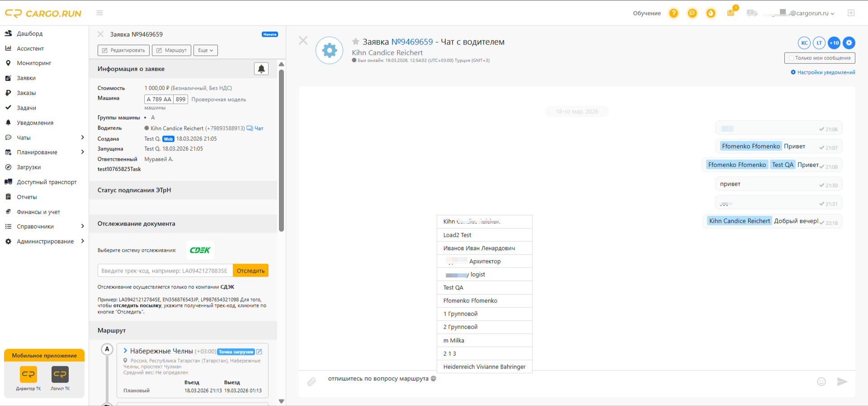Open Задачи in the sidebar
The height and width of the screenshot is (406, 868).
click(x=26, y=108)
